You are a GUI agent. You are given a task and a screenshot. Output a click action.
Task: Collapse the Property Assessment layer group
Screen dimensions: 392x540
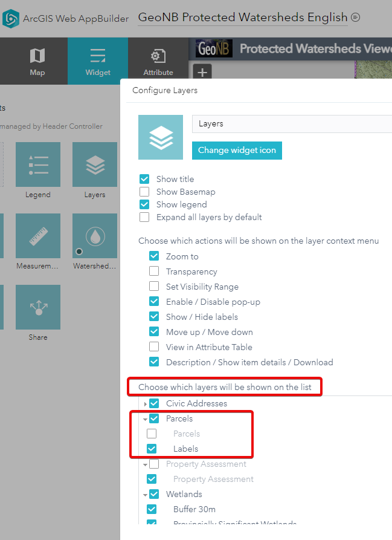[145, 464]
